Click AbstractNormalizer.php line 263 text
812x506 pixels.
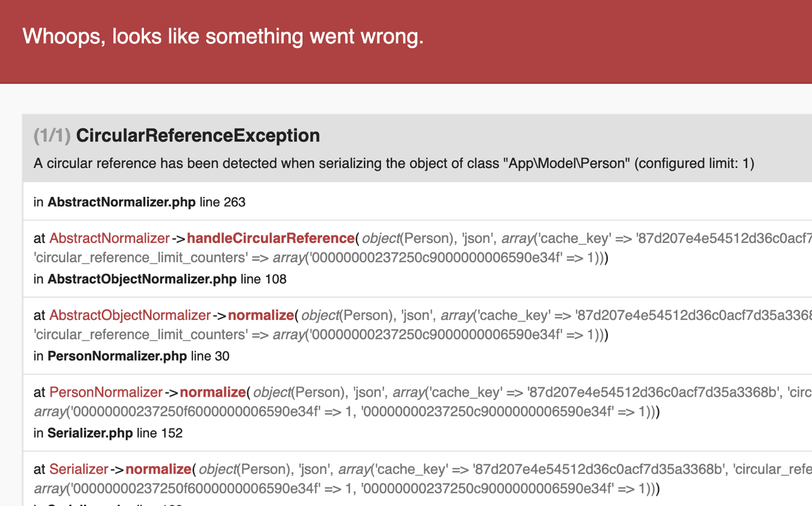140,202
